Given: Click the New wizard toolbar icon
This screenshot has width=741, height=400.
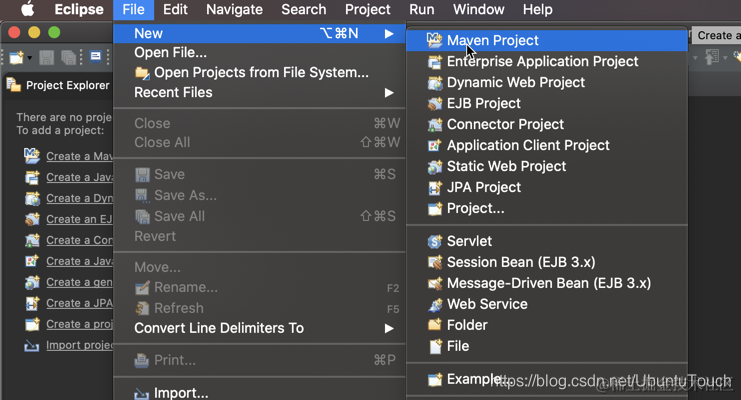Looking at the screenshot, I should tap(16, 58).
